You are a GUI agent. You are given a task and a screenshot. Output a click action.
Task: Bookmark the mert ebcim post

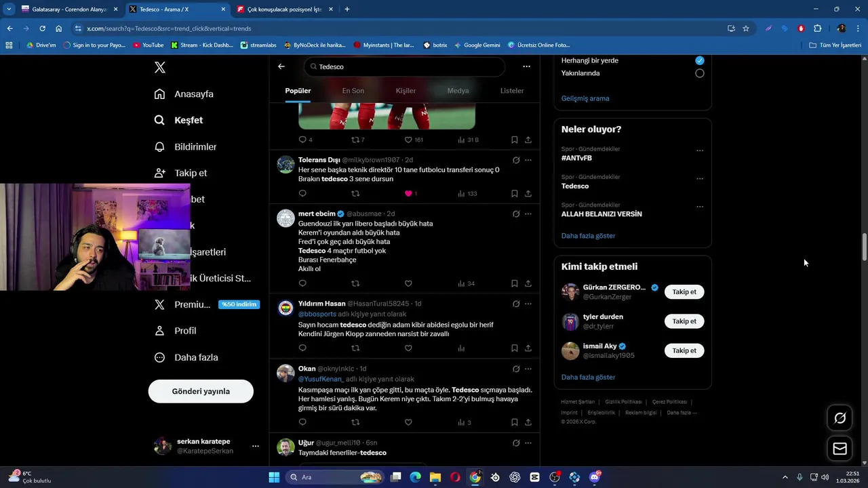point(515,283)
